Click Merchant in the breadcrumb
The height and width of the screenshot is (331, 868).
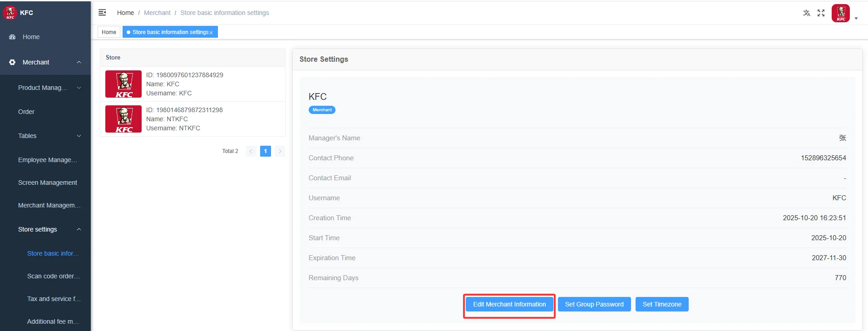pos(157,13)
